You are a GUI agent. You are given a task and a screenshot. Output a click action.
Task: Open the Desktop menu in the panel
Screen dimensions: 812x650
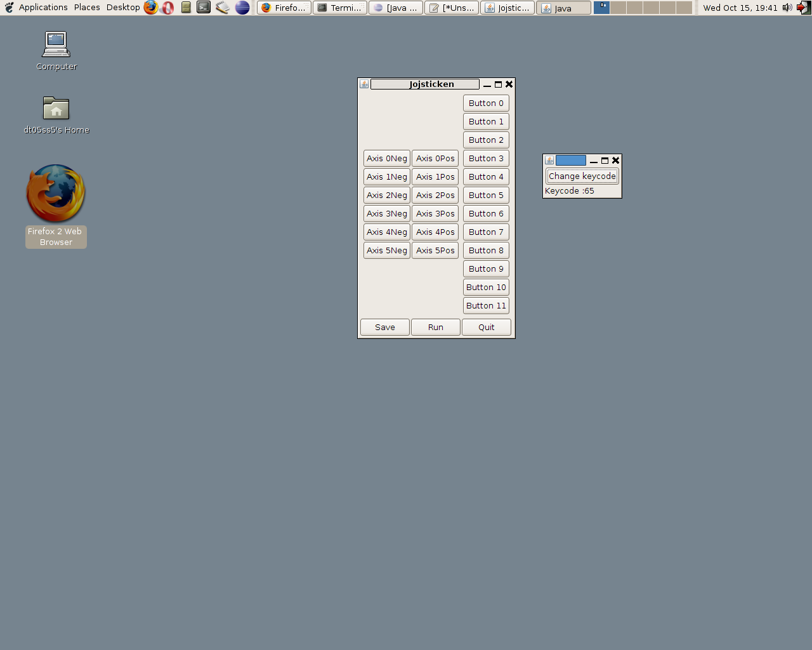pyautogui.click(x=123, y=8)
